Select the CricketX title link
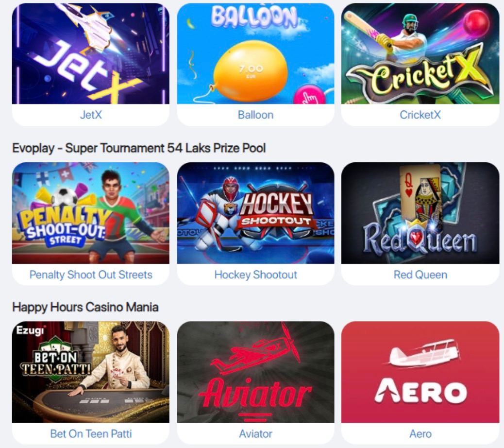Viewport: 504px width, 448px height. [x=420, y=115]
